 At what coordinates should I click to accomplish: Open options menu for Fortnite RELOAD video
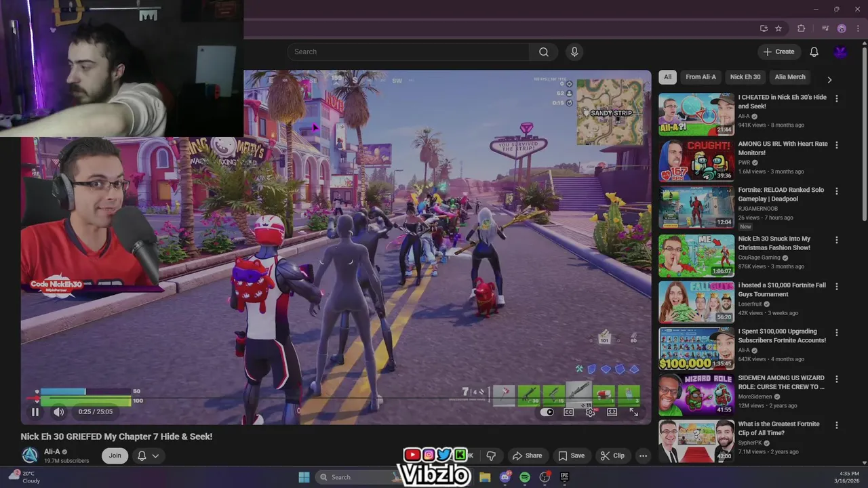click(836, 191)
